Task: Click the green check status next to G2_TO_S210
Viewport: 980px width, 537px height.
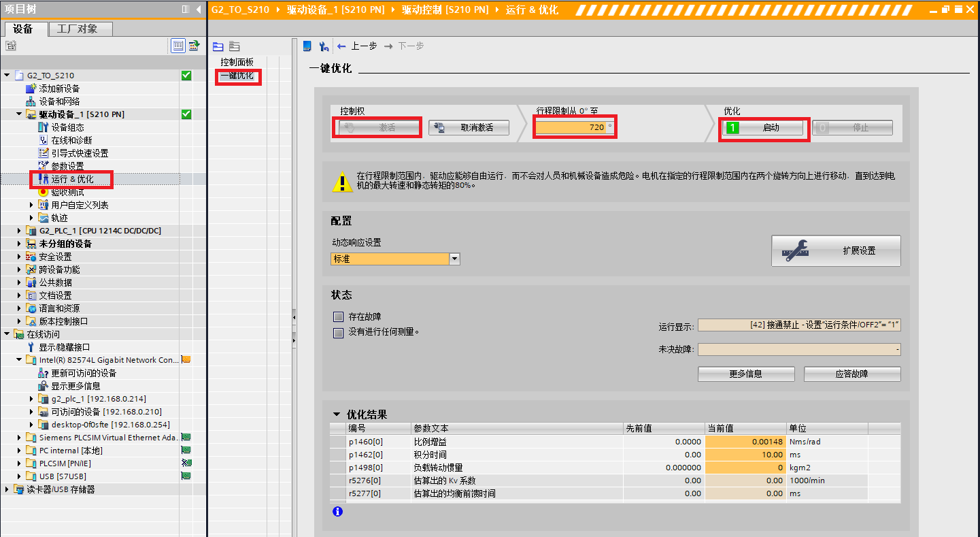Action: click(x=186, y=76)
